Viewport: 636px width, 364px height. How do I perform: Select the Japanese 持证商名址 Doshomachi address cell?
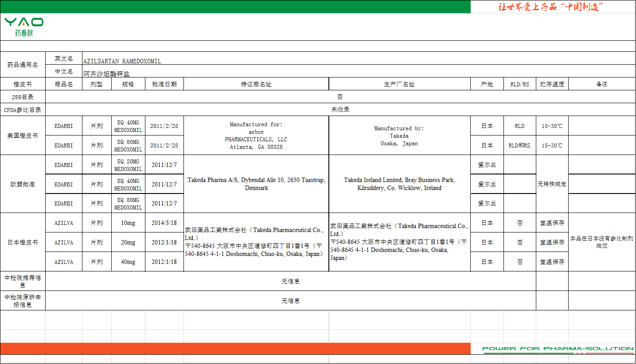pyautogui.click(x=256, y=242)
